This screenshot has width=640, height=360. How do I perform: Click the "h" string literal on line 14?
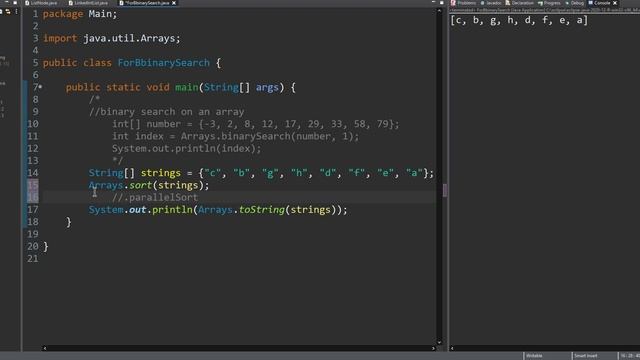coord(299,173)
